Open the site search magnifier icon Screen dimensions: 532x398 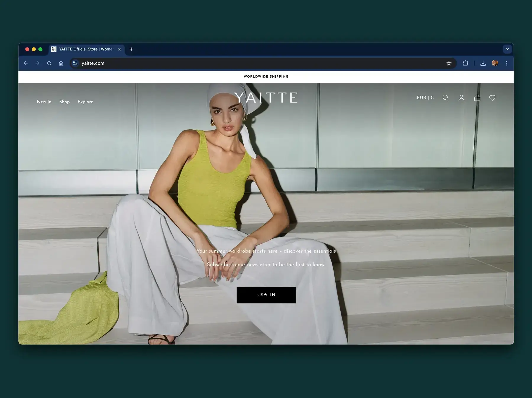pyautogui.click(x=446, y=98)
